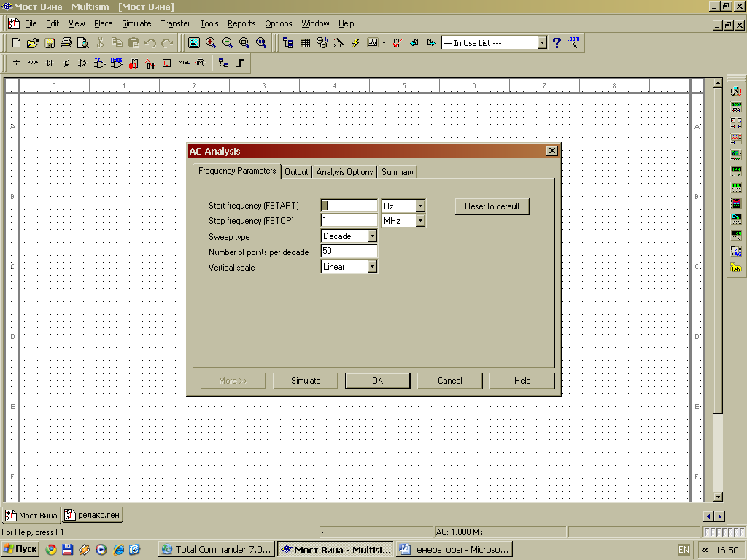Click the New file toolbar icon
The image size is (747, 560).
pyautogui.click(x=16, y=43)
